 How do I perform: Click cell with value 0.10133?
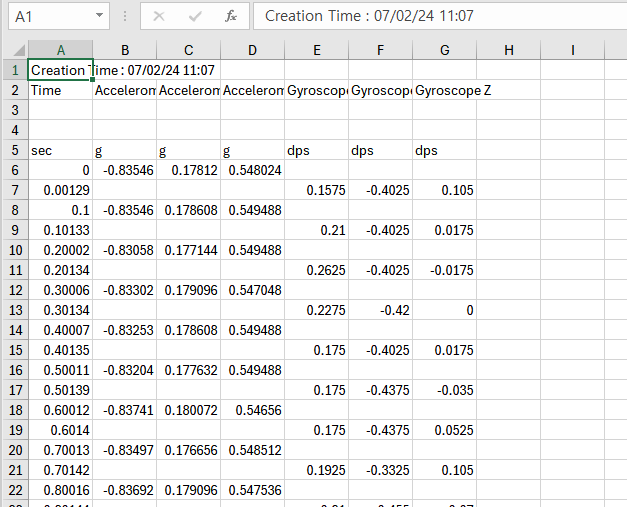tap(60, 230)
